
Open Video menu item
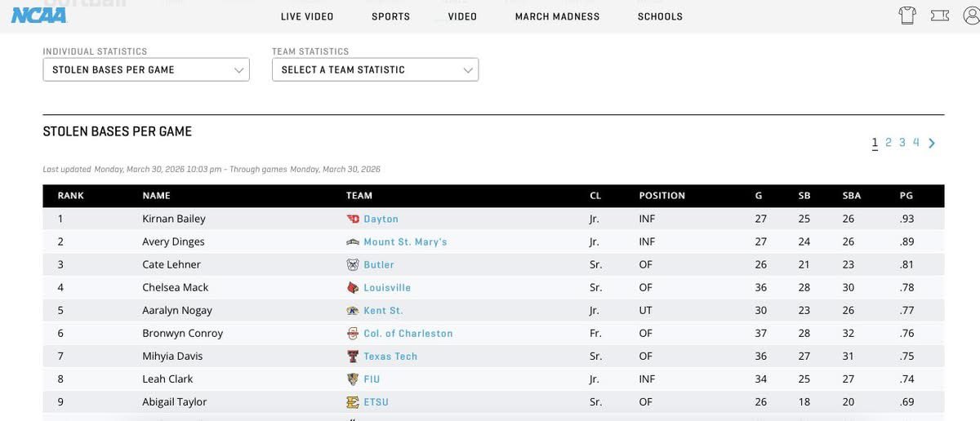click(x=463, y=16)
